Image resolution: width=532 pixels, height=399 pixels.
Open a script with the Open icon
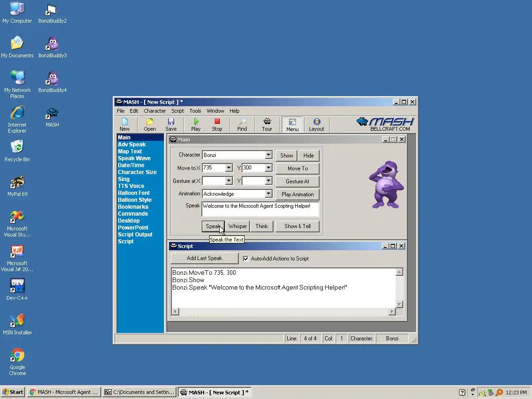(x=150, y=125)
